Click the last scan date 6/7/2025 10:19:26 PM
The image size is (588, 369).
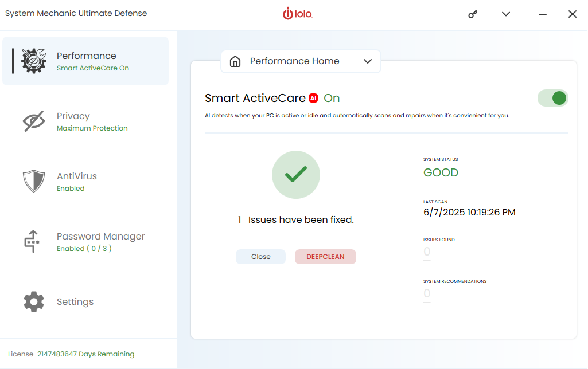point(469,213)
